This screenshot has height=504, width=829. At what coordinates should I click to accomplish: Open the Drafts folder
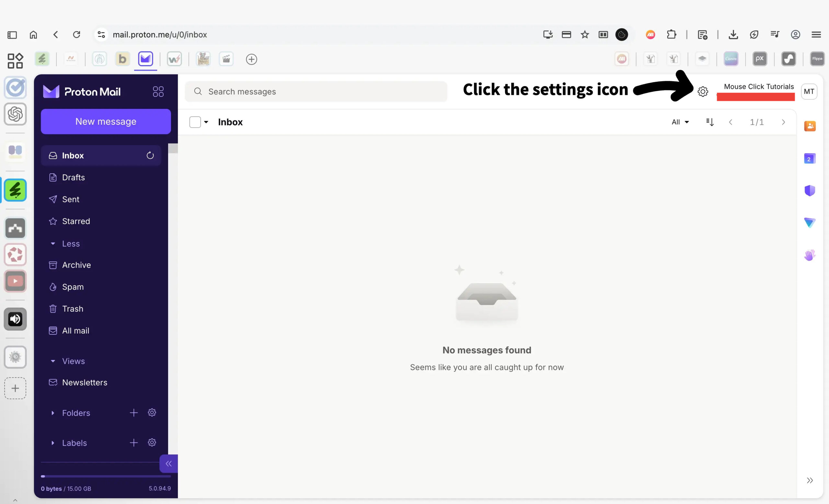point(73,177)
